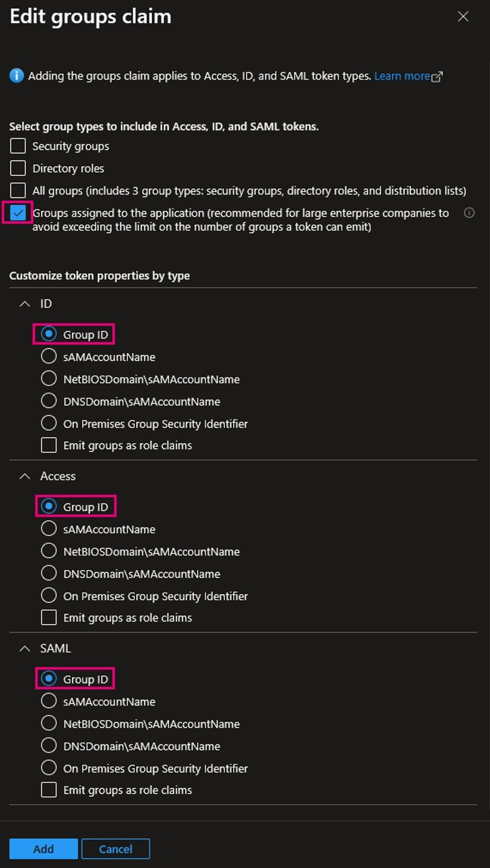Enable the Security groups checkbox
The image size is (490, 868).
click(x=18, y=146)
